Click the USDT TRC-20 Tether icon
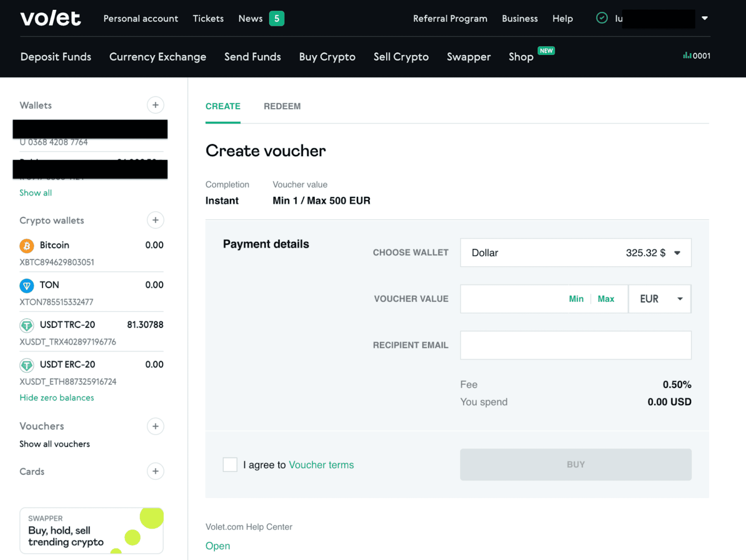The height and width of the screenshot is (560, 746). pos(27,325)
